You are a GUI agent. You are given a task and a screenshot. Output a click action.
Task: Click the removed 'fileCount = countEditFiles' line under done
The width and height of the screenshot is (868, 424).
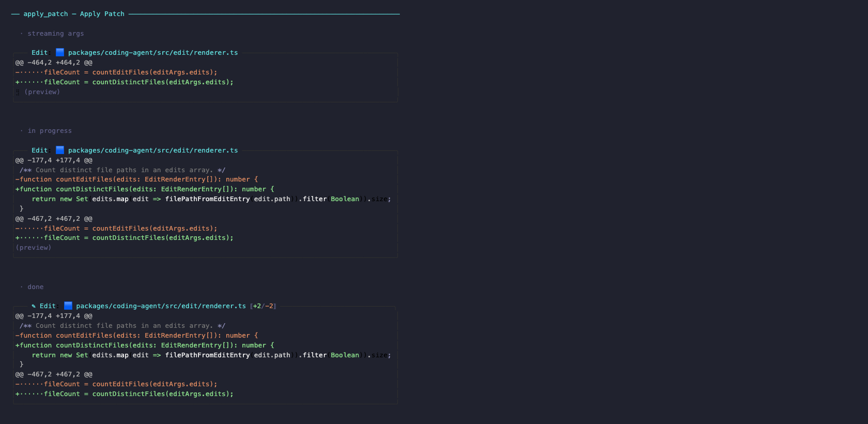116,384
